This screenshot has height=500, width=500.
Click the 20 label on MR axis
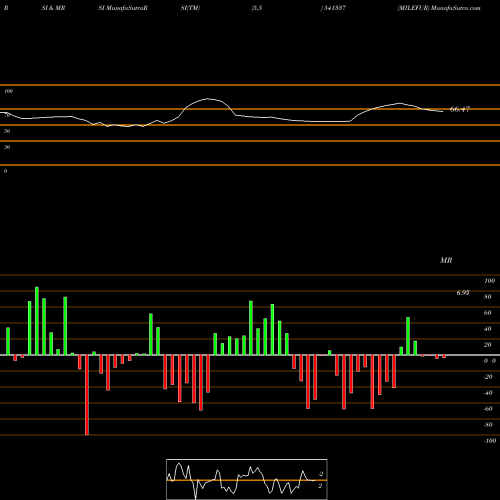(488, 345)
